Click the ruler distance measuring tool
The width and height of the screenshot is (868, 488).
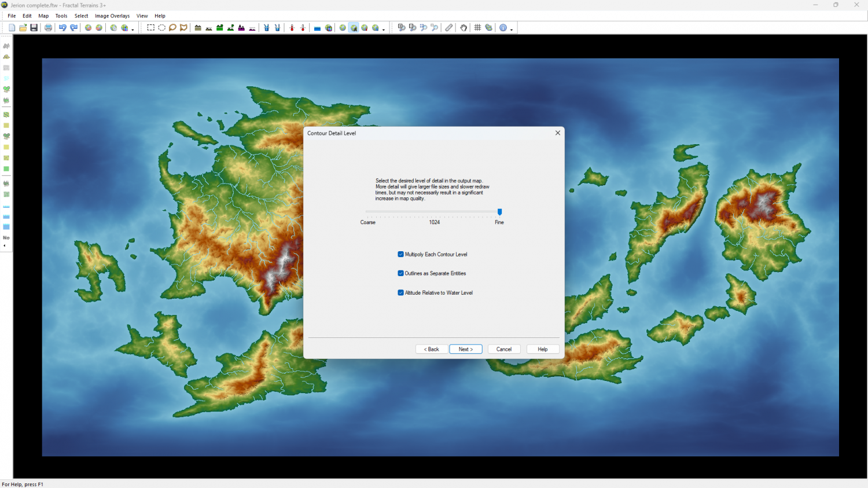(x=449, y=28)
